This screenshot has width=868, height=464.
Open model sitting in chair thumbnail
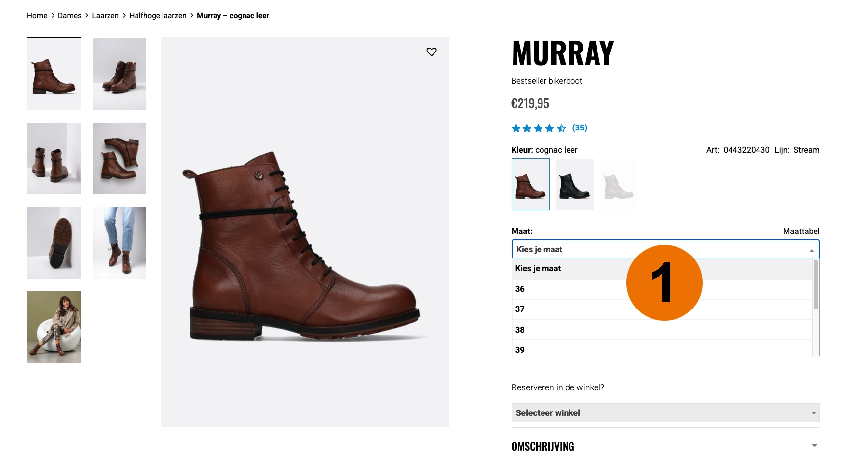pos(54,327)
